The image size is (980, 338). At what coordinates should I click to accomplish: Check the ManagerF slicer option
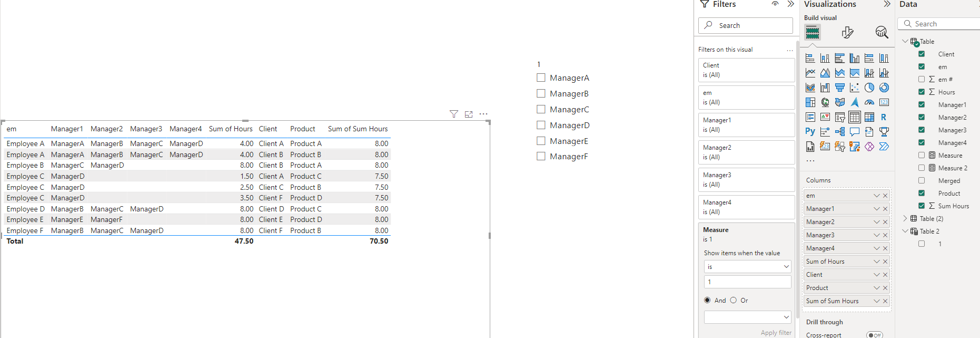[541, 156]
